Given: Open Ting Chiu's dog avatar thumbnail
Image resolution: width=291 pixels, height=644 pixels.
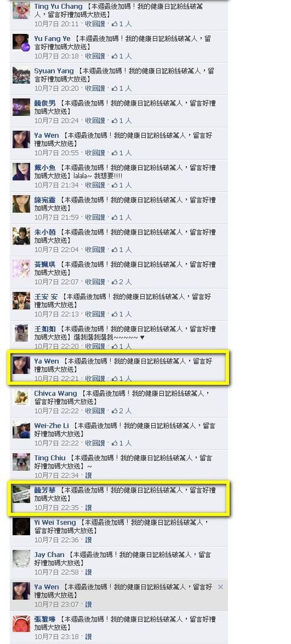Looking at the screenshot, I should coord(21,462).
